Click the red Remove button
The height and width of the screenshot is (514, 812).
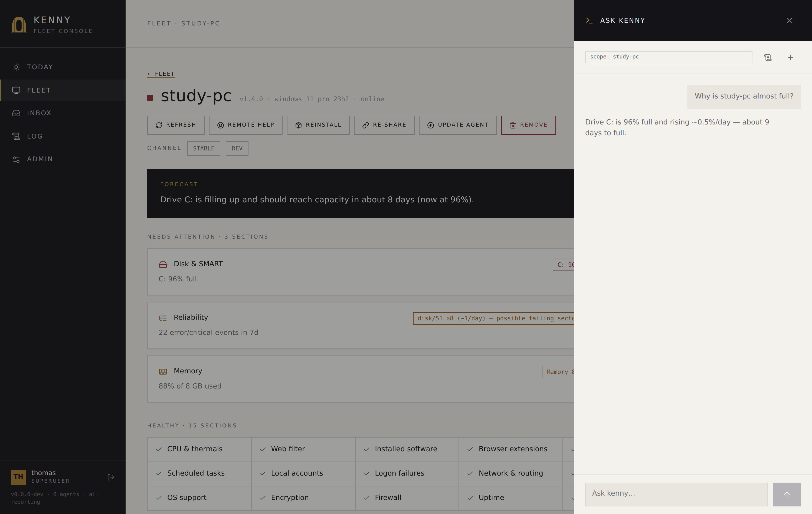click(x=528, y=125)
